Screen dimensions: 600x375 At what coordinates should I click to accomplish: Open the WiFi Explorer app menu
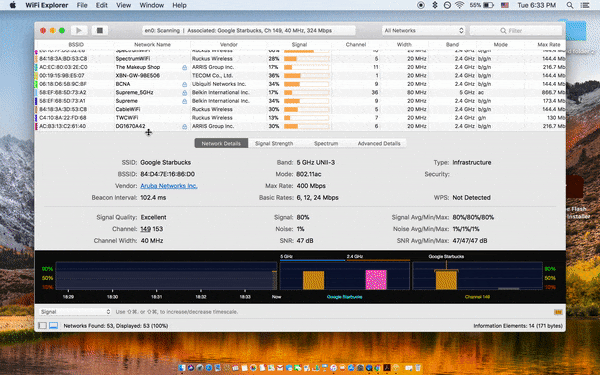[47, 5]
